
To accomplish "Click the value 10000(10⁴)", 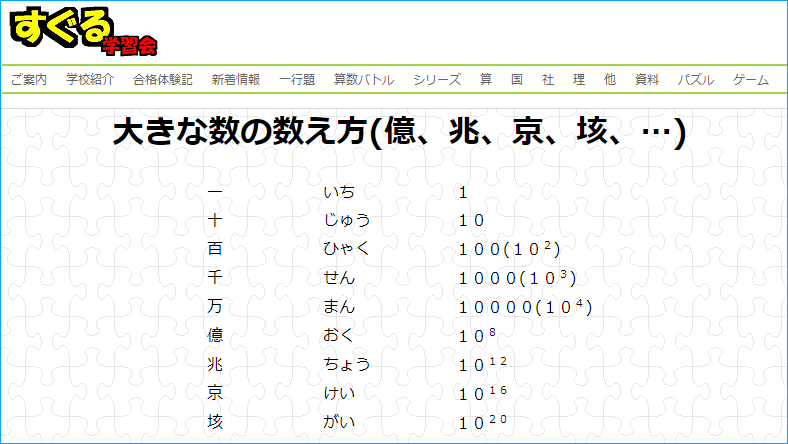I will [x=525, y=306].
